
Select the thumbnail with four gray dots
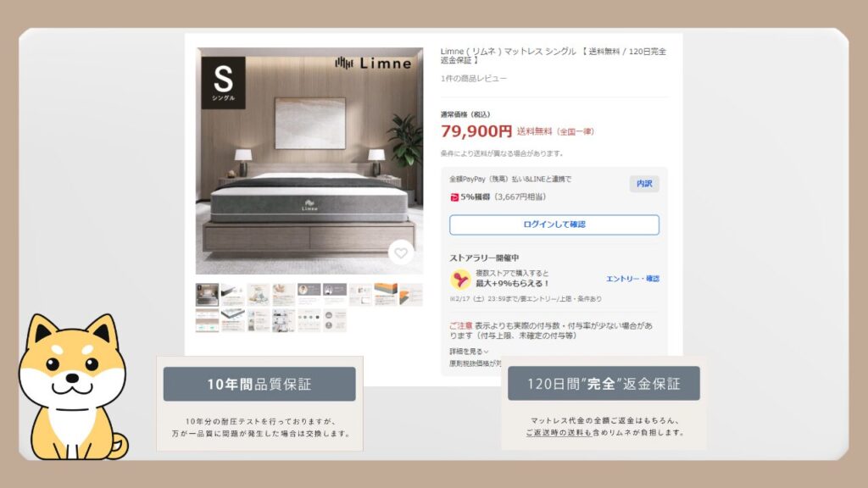coord(309,320)
